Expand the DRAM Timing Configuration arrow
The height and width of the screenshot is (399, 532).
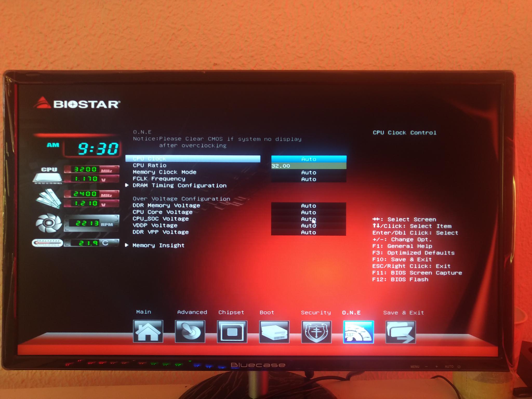[127, 185]
